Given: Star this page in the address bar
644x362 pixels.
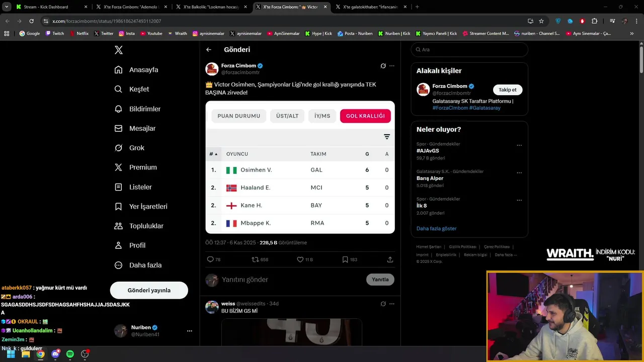Looking at the screenshot, I should click(541, 21).
